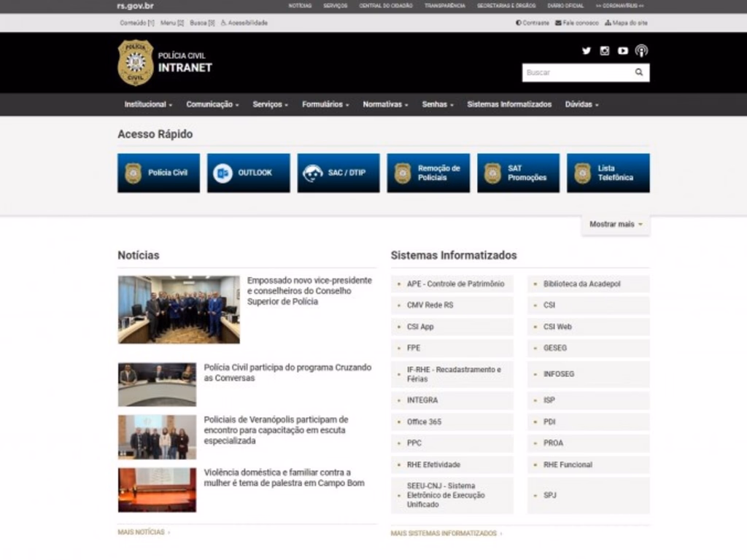Click the Instagram icon
The width and height of the screenshot is (747, 560).
(605, 51)
